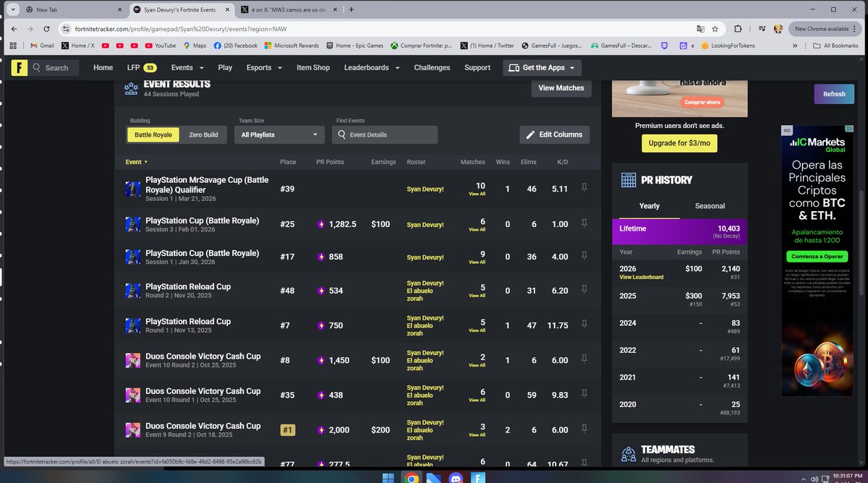Expand the Leaderboards nav menu
Image resolution: width=868 pixels, height=483 pixels.
372,68
